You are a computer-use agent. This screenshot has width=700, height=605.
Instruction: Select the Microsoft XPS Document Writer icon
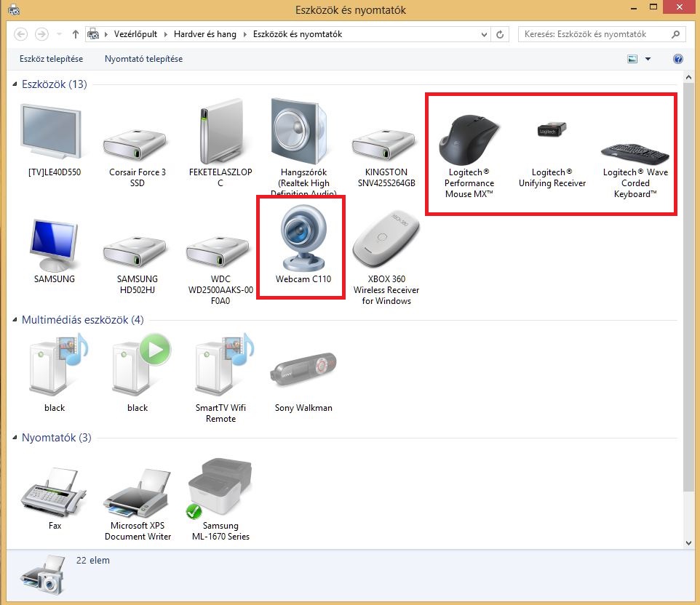137,493
